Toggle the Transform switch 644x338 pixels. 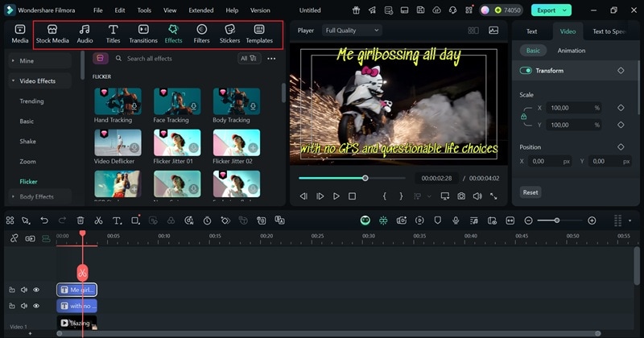tap(526, 71)
